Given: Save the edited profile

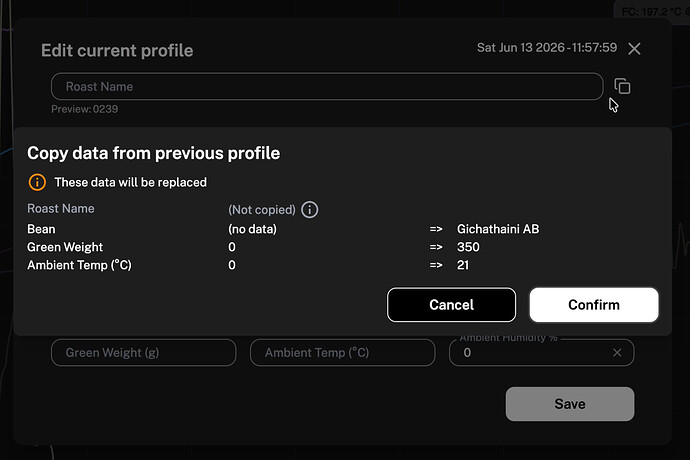Looking at the screenshot, I should point(570,404).
